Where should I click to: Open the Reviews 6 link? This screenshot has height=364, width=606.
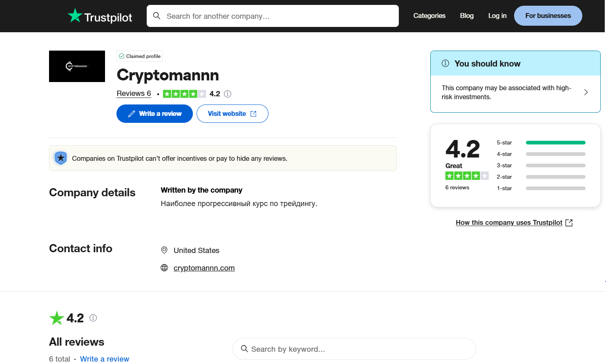tap(134, 93)
